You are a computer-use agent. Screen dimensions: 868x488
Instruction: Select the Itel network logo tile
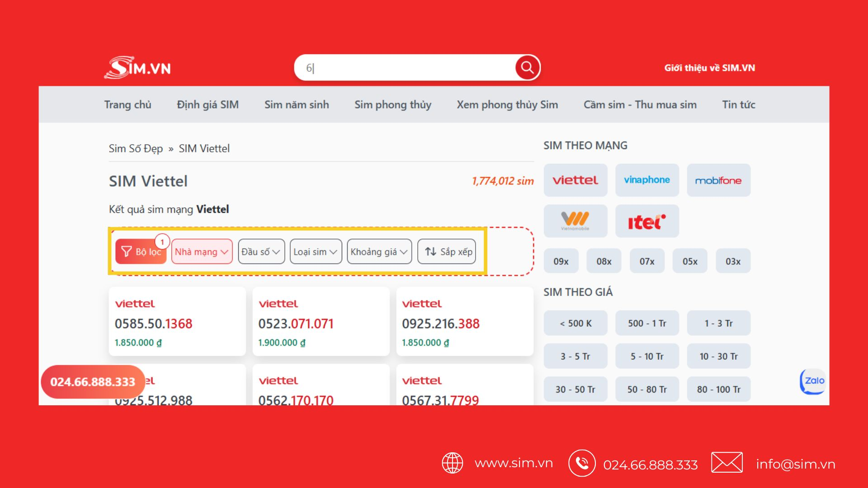(647, 221)
